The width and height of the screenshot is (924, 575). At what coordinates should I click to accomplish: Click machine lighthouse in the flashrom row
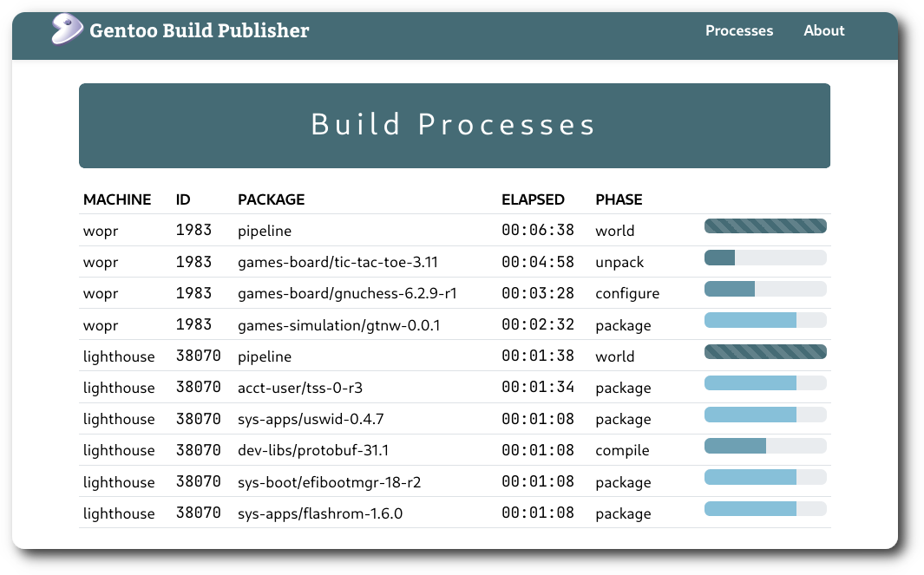[x=119, y=513]
